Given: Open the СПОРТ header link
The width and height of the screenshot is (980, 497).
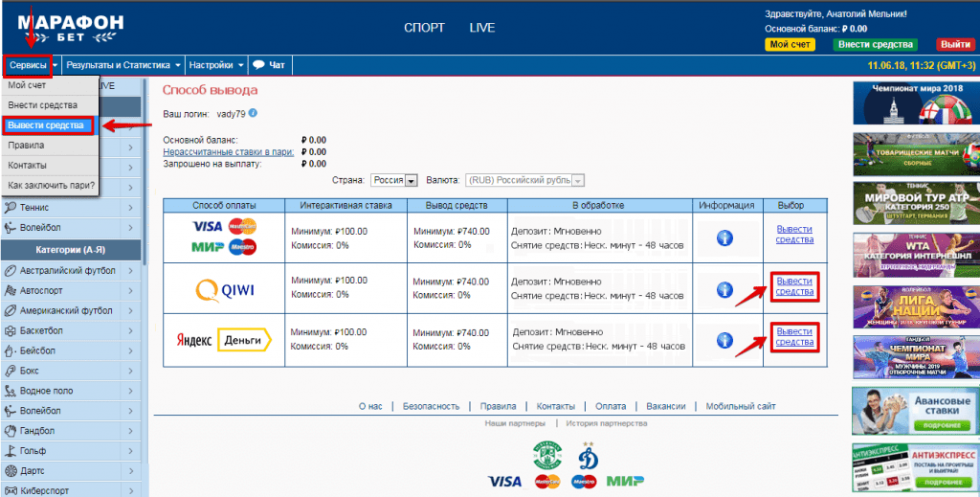Looking at the screenshot, I should click(424, 28).
